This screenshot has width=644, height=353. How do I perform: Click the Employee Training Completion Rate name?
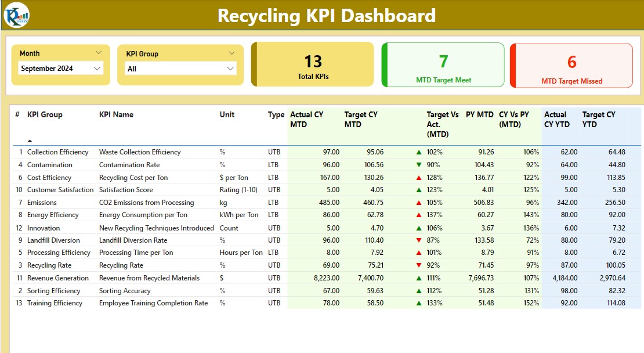(x=153, y=303)
